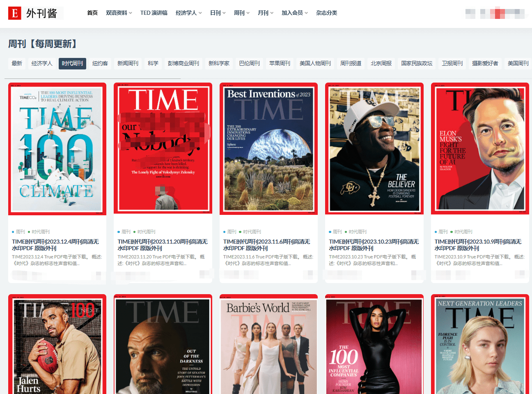The height and width of the screenshot is (394, 532).
Task: Expand the 双语资料 dropdown menu
Action: (119, 13)
